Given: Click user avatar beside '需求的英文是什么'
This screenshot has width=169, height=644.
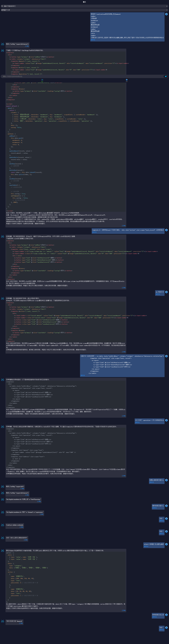Looking at the screenshot, I should [167, 506].
